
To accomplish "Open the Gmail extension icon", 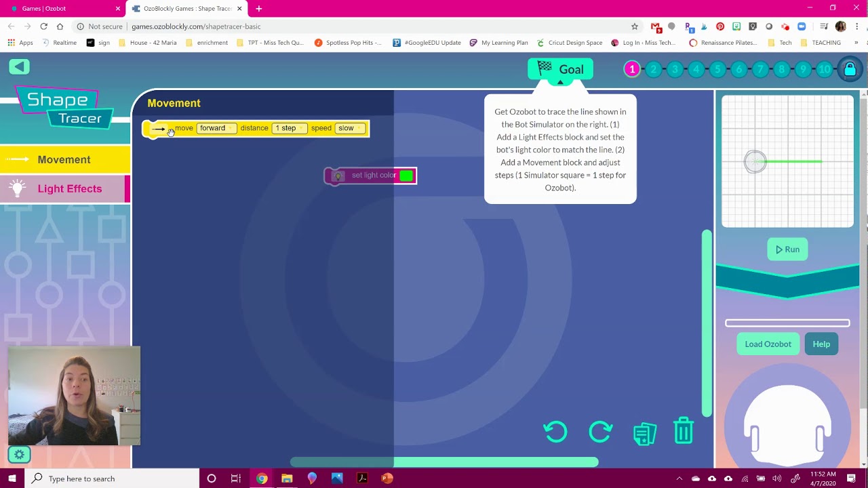I will pyautogui.click(x=655, y=27).
